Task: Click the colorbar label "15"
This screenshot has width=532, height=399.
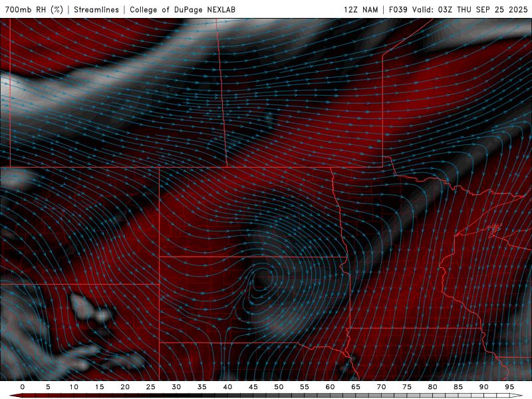Action: (x=99, y=387)
